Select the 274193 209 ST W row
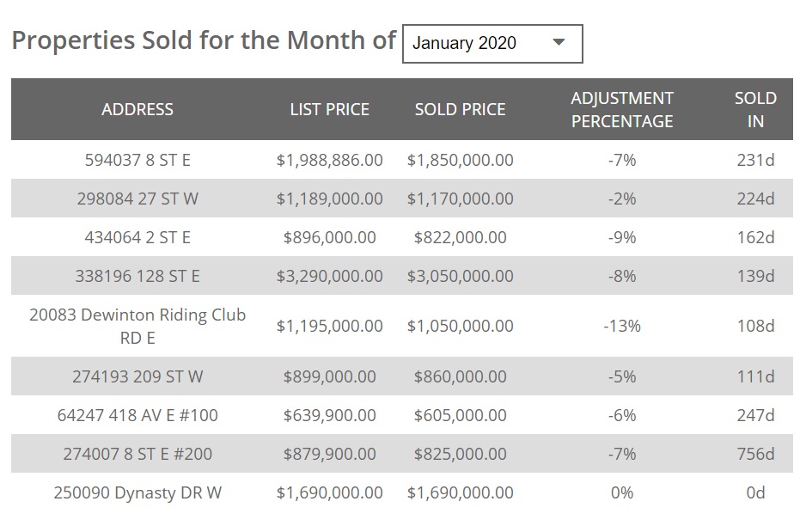Screen dimensions: 800x532 coord(137,376)
